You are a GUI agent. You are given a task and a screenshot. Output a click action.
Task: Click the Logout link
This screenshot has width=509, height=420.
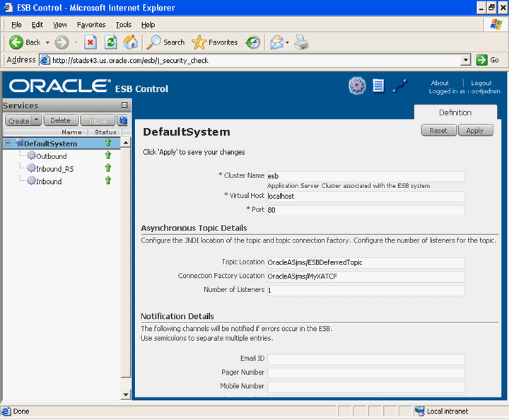(481, 83)
